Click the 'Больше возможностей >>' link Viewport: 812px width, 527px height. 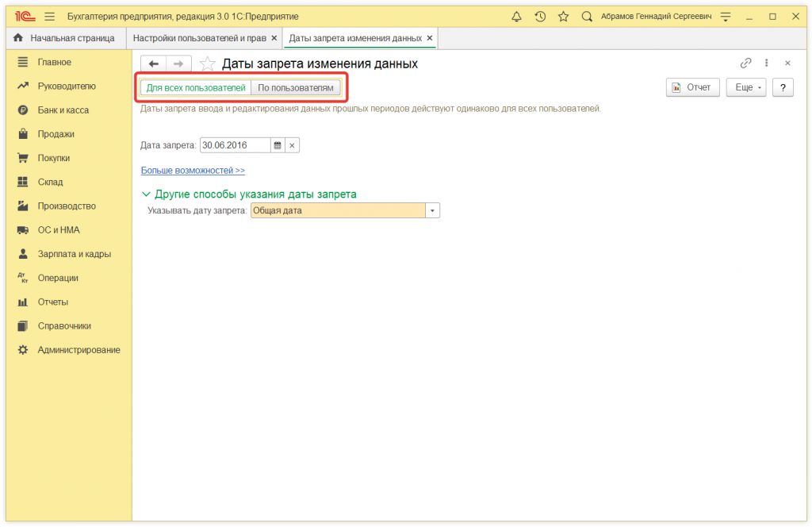click(193, 171)
